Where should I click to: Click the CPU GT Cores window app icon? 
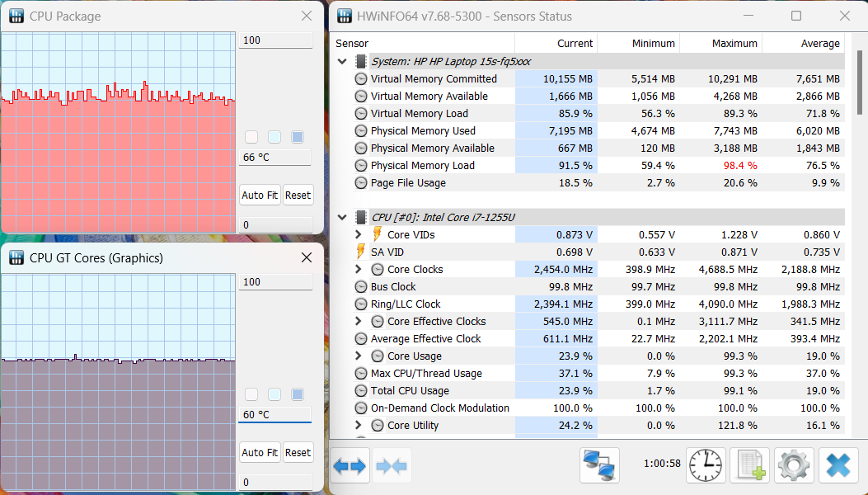(16, 257)
